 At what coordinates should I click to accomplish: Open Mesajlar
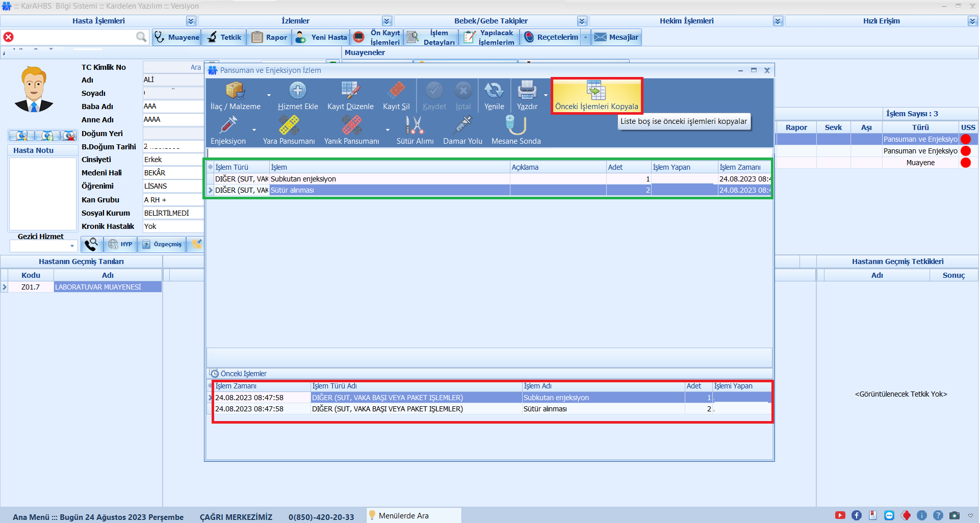(x=616, y=37)
